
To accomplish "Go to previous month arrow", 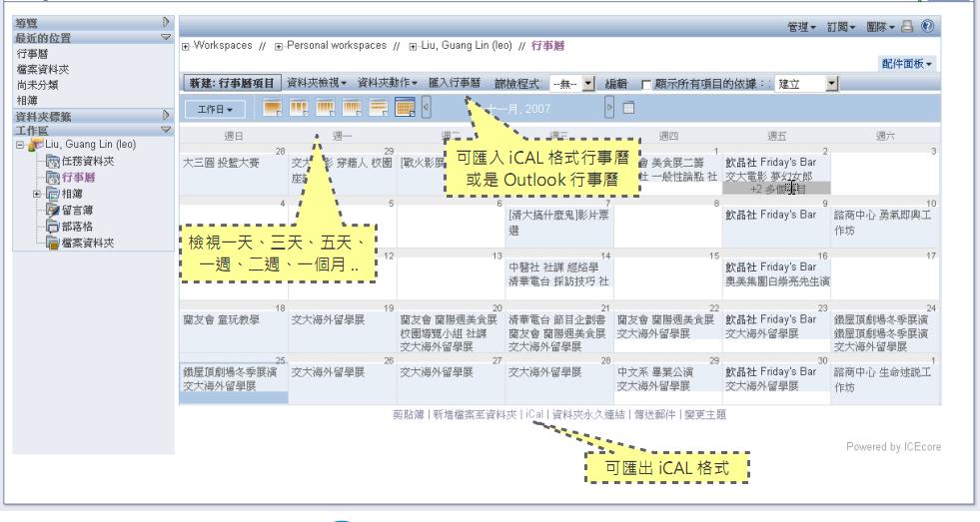I will point(427,108).
